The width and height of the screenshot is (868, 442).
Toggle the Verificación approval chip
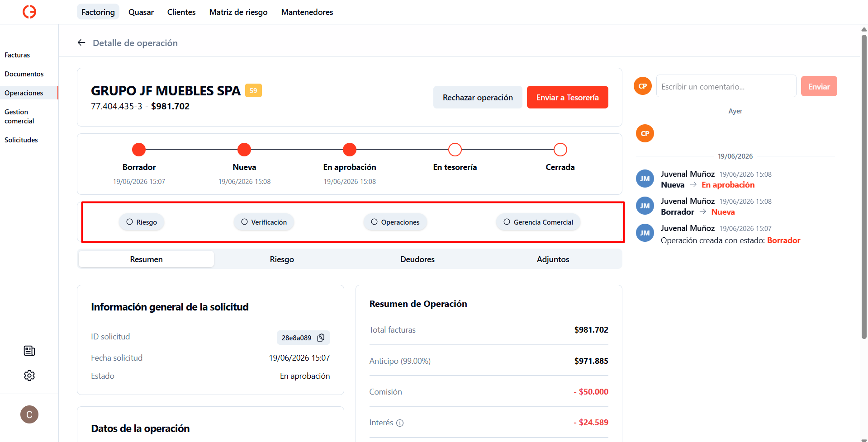click(x=264, y=222)
